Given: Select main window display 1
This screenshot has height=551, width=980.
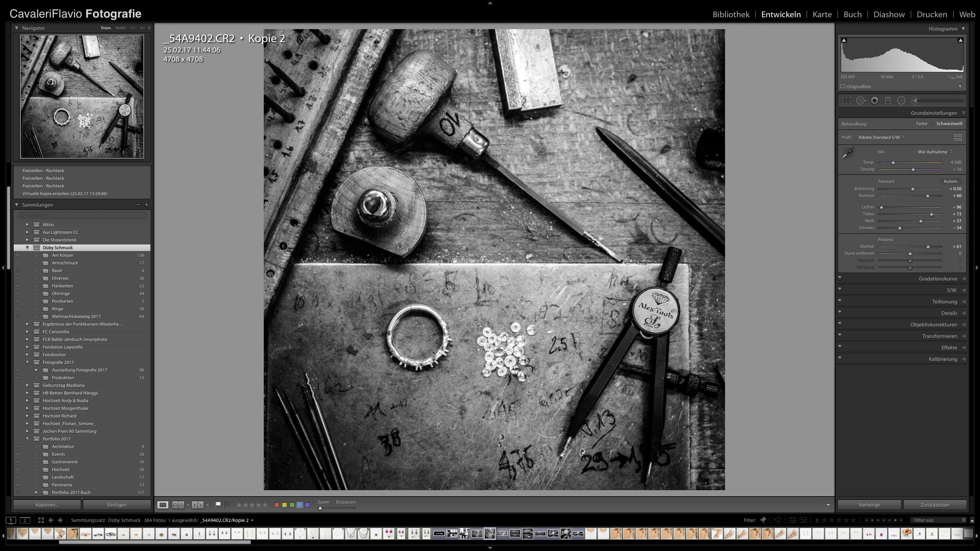Looking at the screenshot, I should coord(11,520).
